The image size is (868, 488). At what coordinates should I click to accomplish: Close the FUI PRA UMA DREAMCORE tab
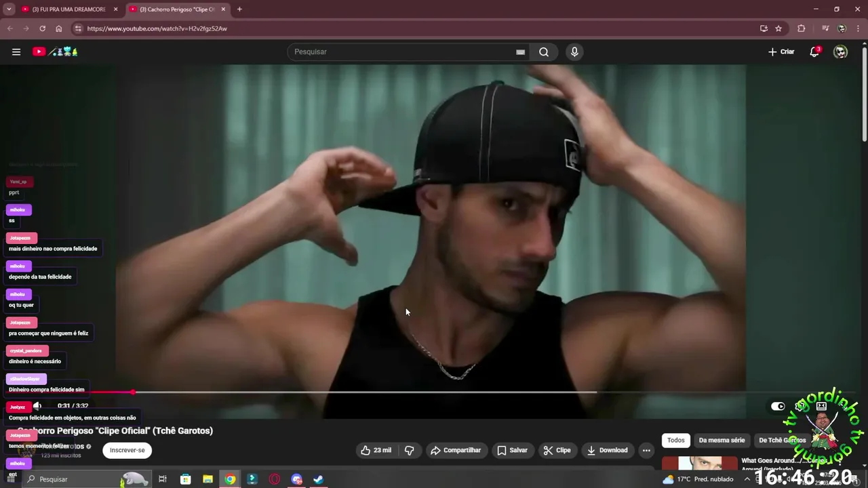coord(115,9)
